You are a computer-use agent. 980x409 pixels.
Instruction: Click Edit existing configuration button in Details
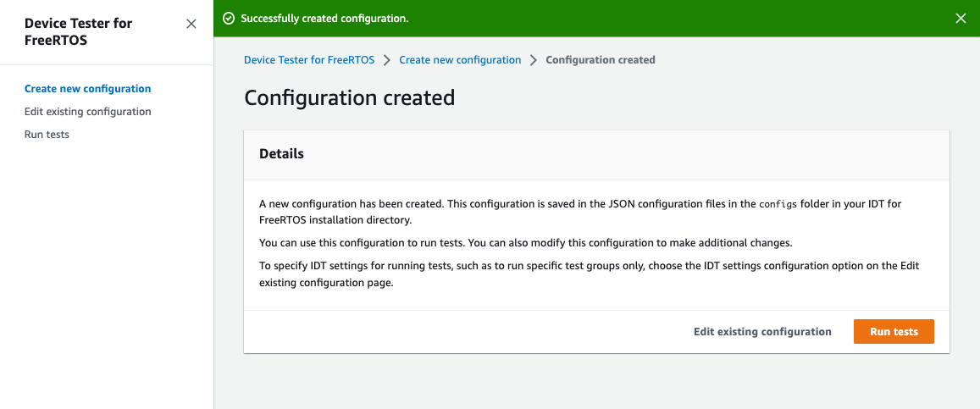[762, 332]
